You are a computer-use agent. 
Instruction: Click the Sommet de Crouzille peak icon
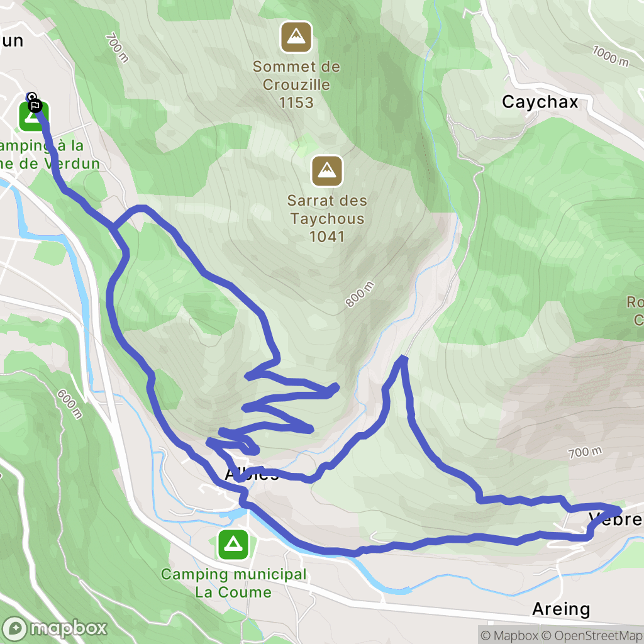pyautogui.click(x=296, y=37)
